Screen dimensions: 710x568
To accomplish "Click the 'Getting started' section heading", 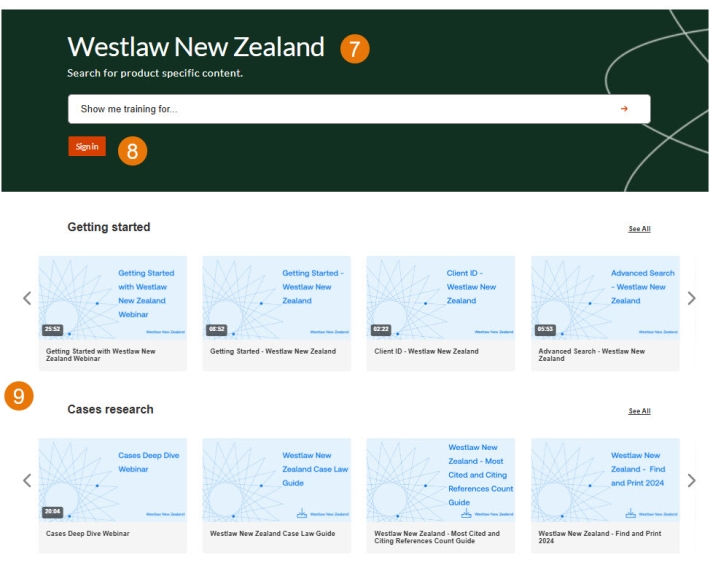I will click(109, 227).
